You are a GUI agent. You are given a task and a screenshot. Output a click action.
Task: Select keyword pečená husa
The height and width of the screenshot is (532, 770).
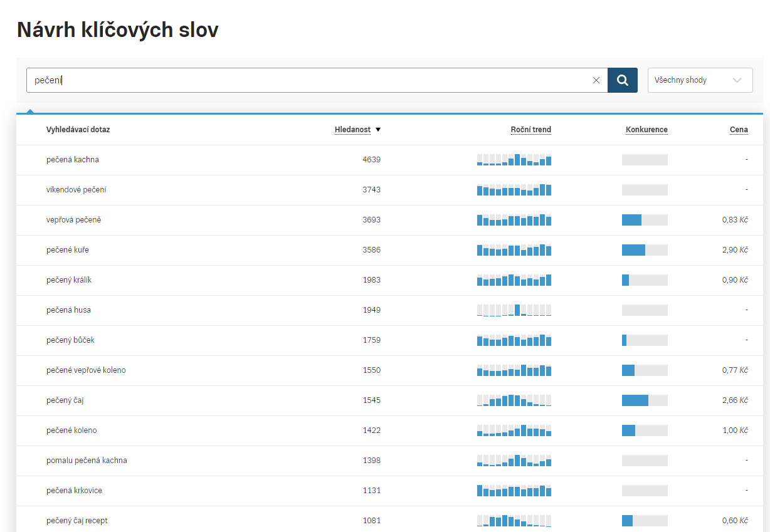tap(68, 310)
